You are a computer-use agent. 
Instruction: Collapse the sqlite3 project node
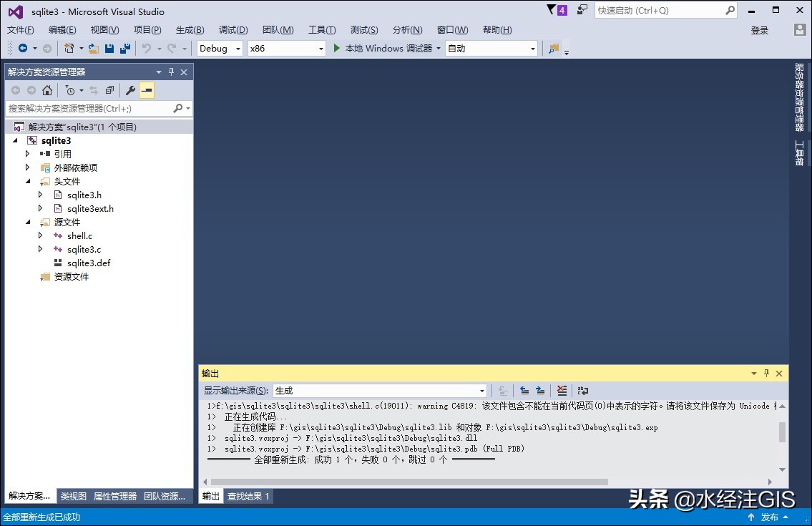[15, 140]
